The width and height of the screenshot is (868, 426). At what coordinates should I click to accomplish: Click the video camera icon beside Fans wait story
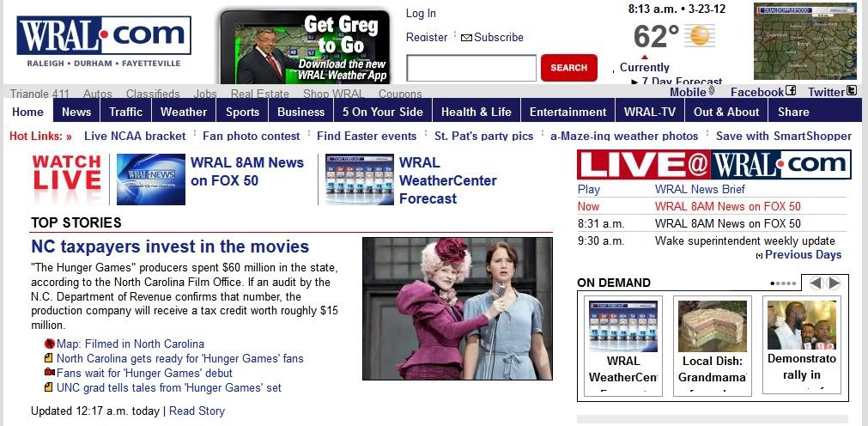[x=50, y=373]
